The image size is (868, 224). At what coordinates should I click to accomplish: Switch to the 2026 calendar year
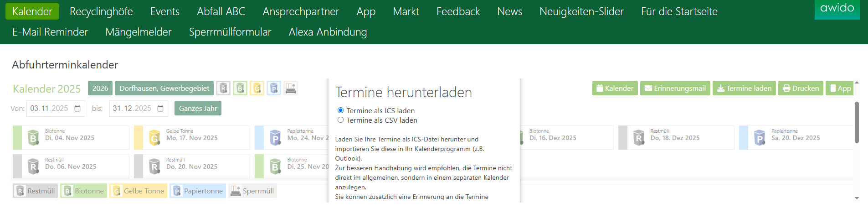100,88
